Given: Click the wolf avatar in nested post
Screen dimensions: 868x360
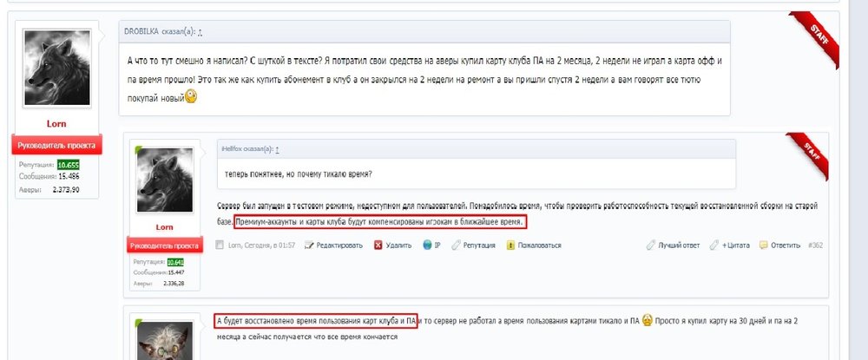Looking at the screenshot, I should (x=165, y=179).
